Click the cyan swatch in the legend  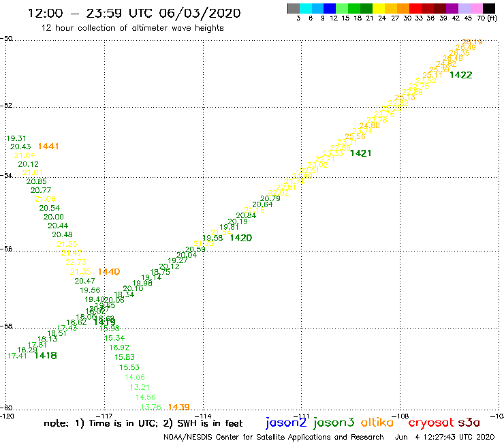[306, 8]
